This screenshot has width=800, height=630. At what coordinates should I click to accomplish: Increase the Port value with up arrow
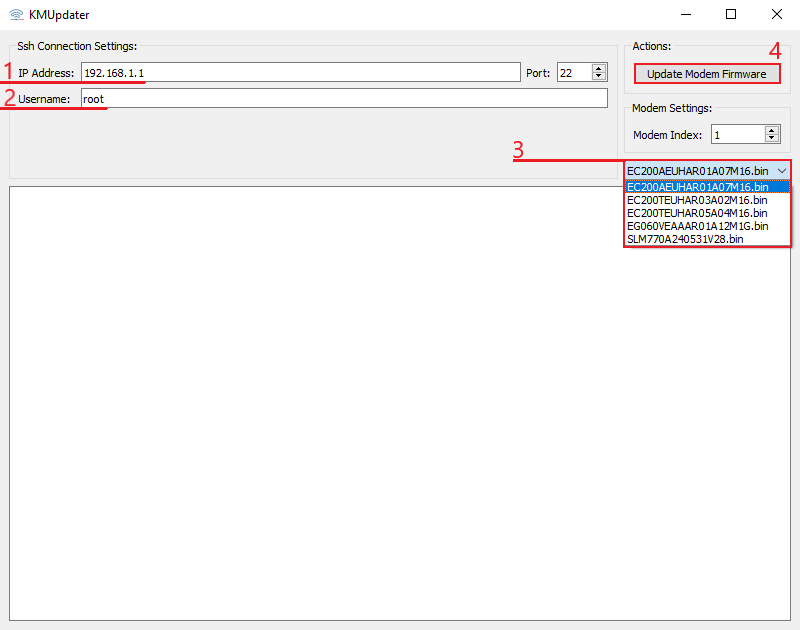[x=599, y=68]
